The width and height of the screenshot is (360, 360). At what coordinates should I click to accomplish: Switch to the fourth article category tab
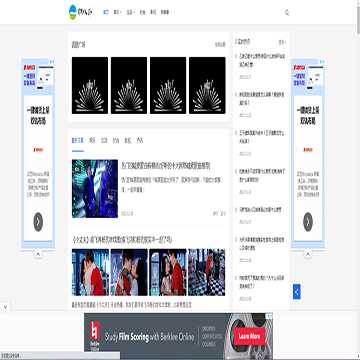pos(116,140)
